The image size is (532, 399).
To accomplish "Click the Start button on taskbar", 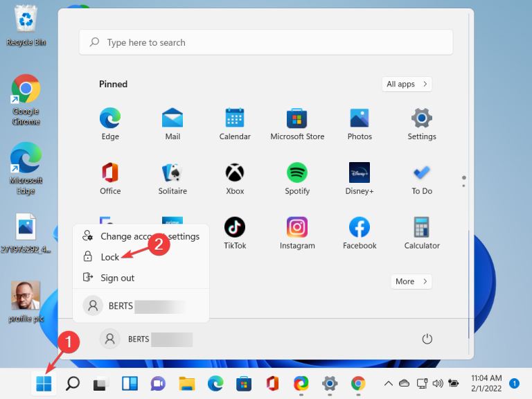I will pyautogui.click(x=44, y=383).
